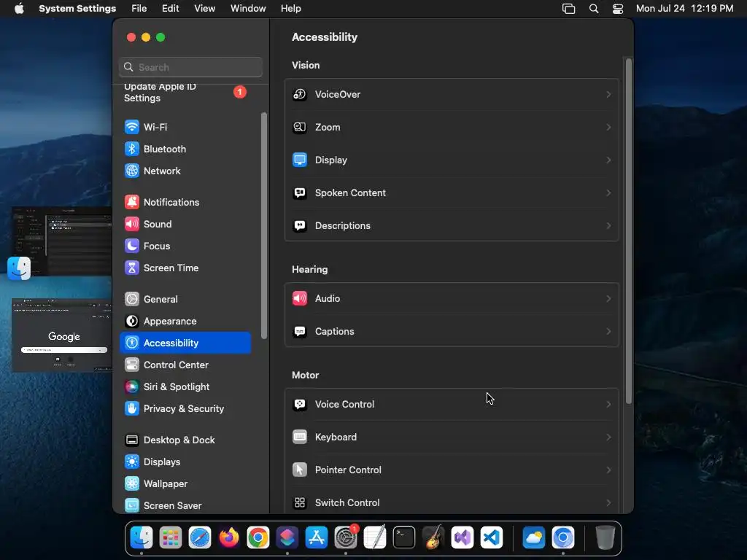Open the Edit menu

[x=171, y=9]
